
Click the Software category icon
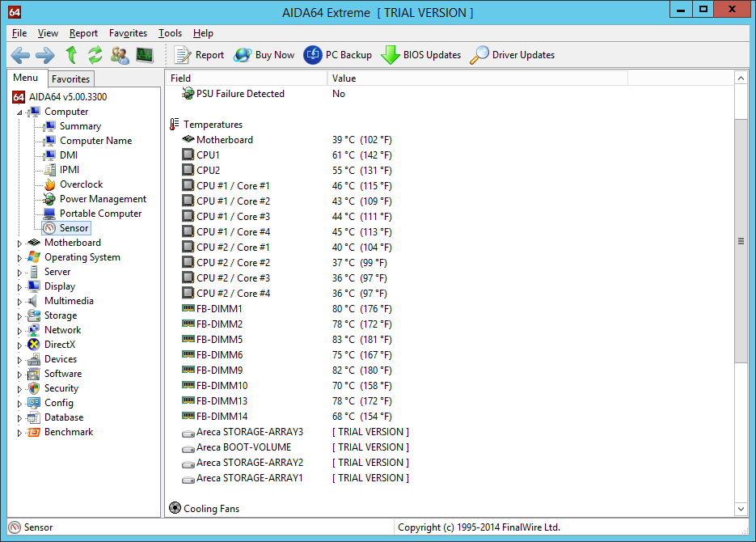[34, 374]
